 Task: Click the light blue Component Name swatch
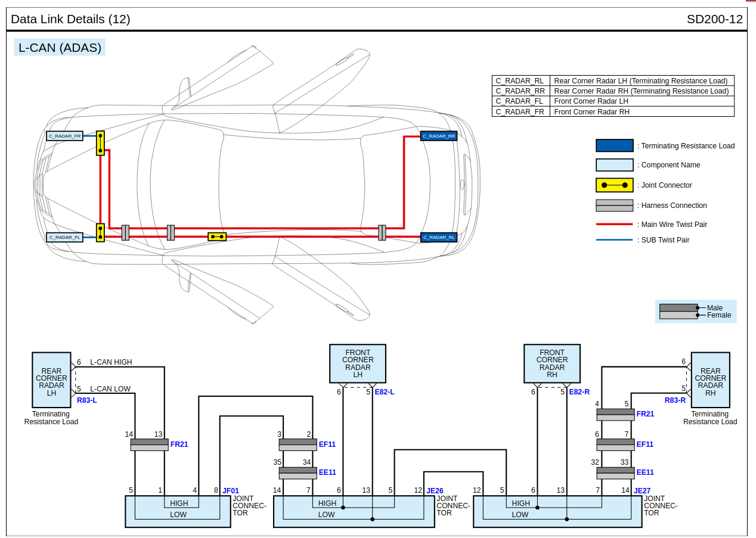pos(614,165)
